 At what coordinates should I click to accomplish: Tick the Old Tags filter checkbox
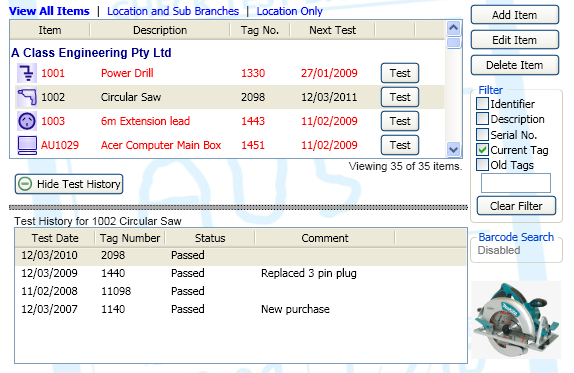482,165
